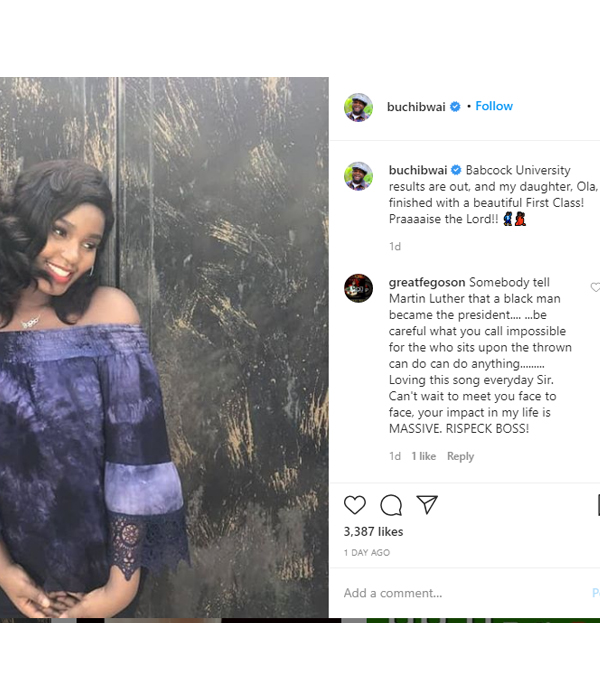View the 3,387 likes list

coord(373,532)
